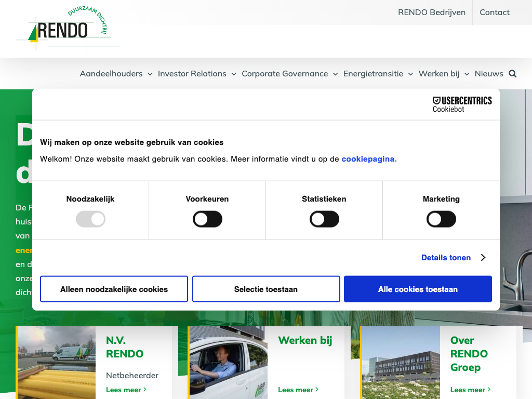Viewport: 532px width, 399px height.
Task: Expand the Aandeelhouders menu
Action: [116, 74]
